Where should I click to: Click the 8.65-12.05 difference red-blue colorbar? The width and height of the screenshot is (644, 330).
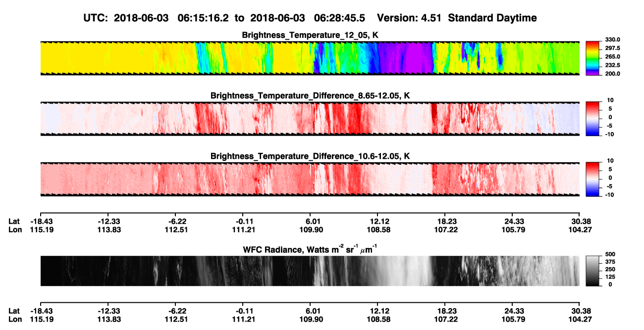pyautogui.click(x=592, y=119)
